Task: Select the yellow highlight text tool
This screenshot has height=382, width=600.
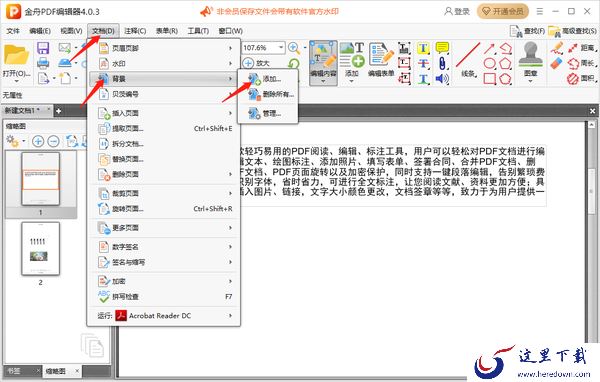Action: (423, 48)
